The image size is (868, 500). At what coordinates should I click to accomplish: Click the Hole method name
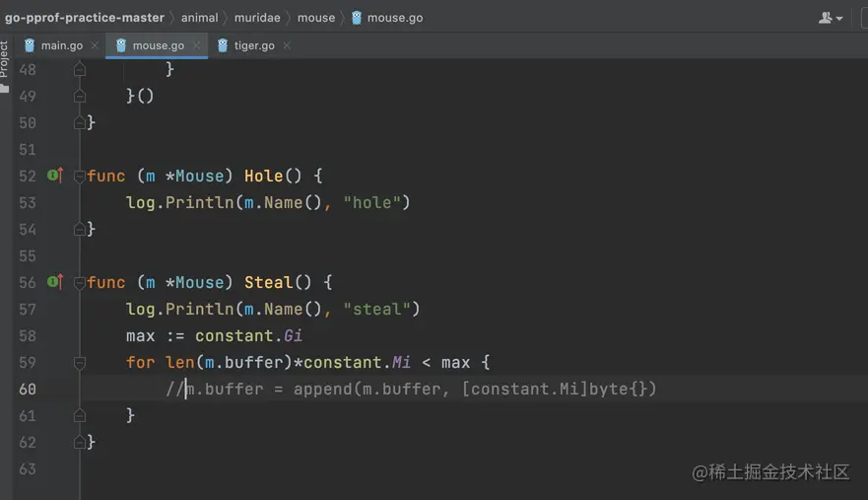point(263,176)
